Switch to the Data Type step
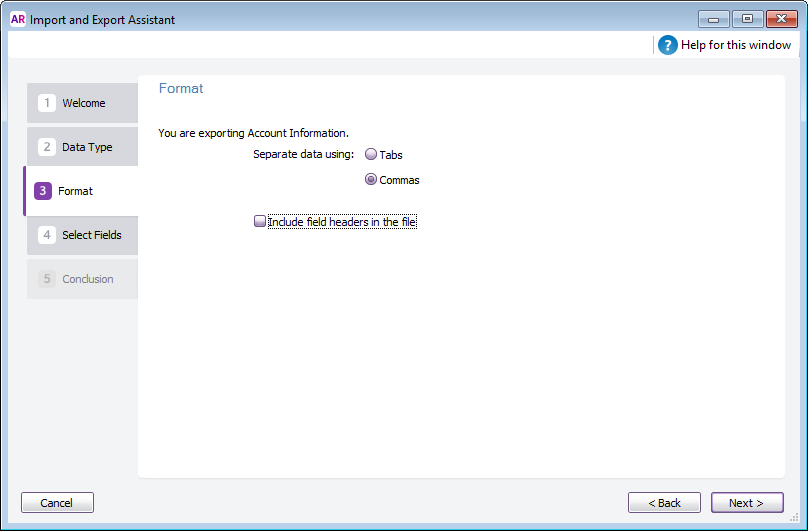 pyautogui.click(x=87, y=147)
